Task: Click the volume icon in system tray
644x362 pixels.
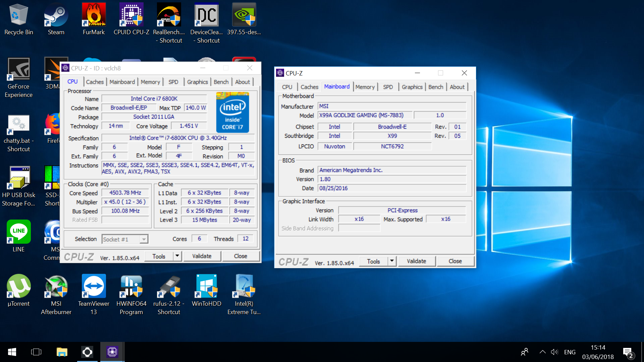Action: point(554,352)
